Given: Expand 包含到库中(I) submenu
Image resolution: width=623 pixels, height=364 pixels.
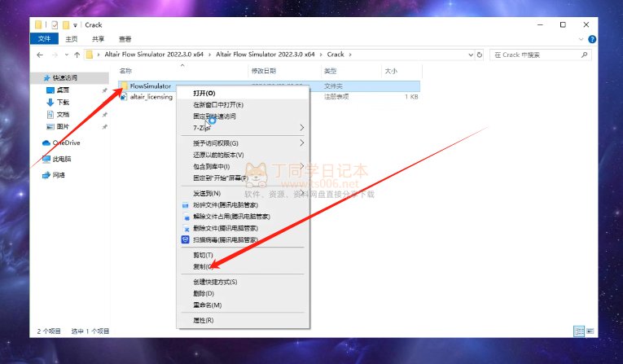Looking at the screenshot, I should pos(243,166).
